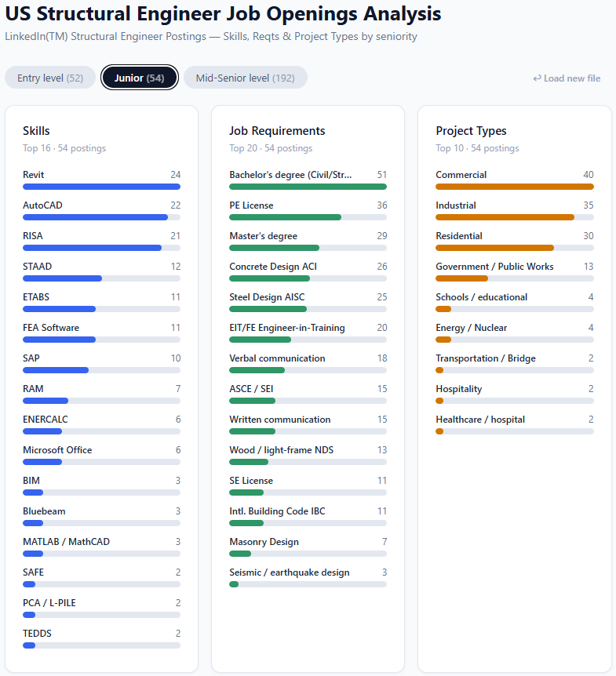Click the Load new file link
The height and width of the screenshot is (676, 616).
tap(567, 78)
